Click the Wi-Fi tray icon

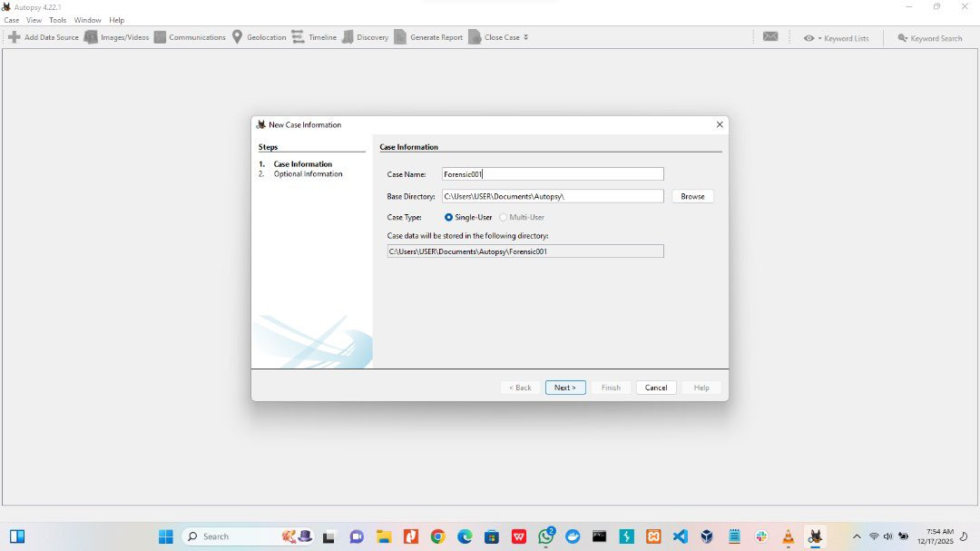click(x=874, y=536)
